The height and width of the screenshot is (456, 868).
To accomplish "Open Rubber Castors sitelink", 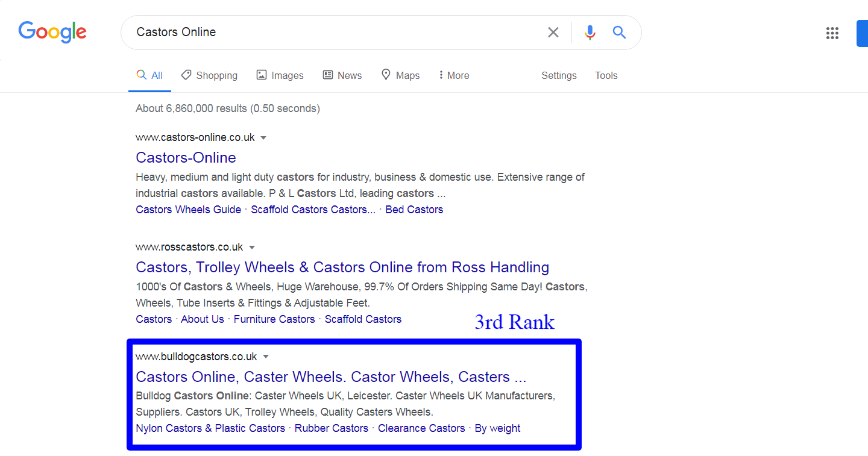I will (x=332, y=428).
